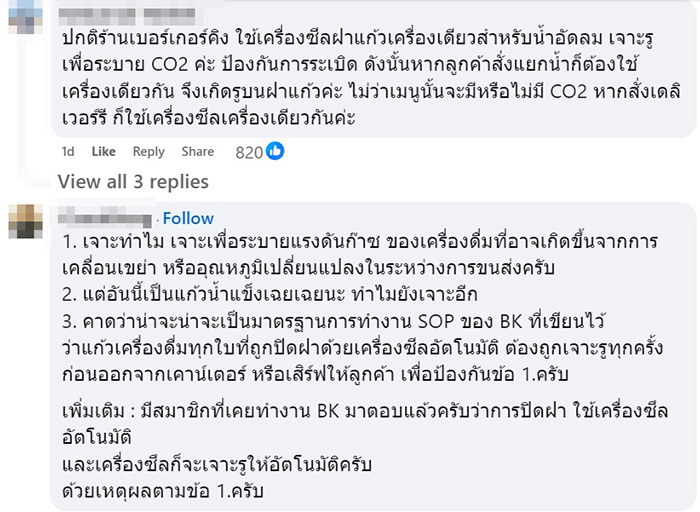Share the first comment

click(x=197, y=152)
